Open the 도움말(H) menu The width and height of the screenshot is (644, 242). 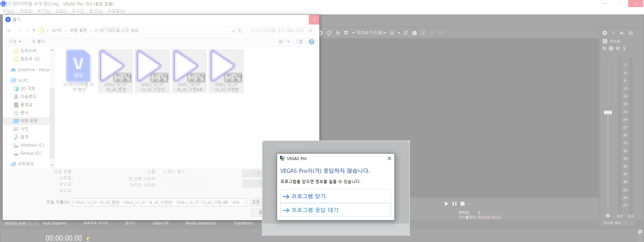point(116,11)
